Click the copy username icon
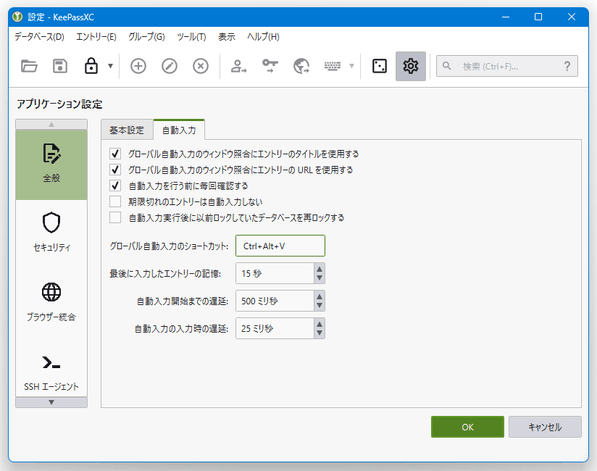This screenshot has height=471, width=597. pyautogui.click(x=239, y=66)
